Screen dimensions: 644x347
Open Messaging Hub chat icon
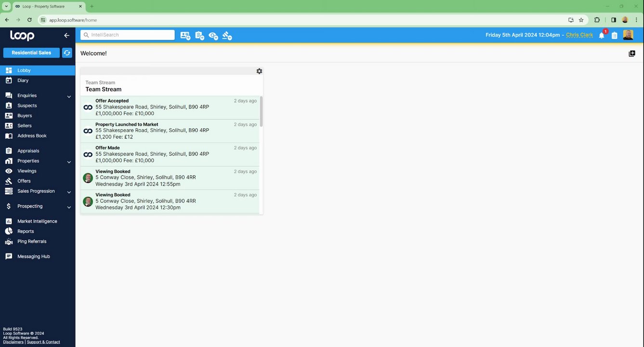click(9, 256)
